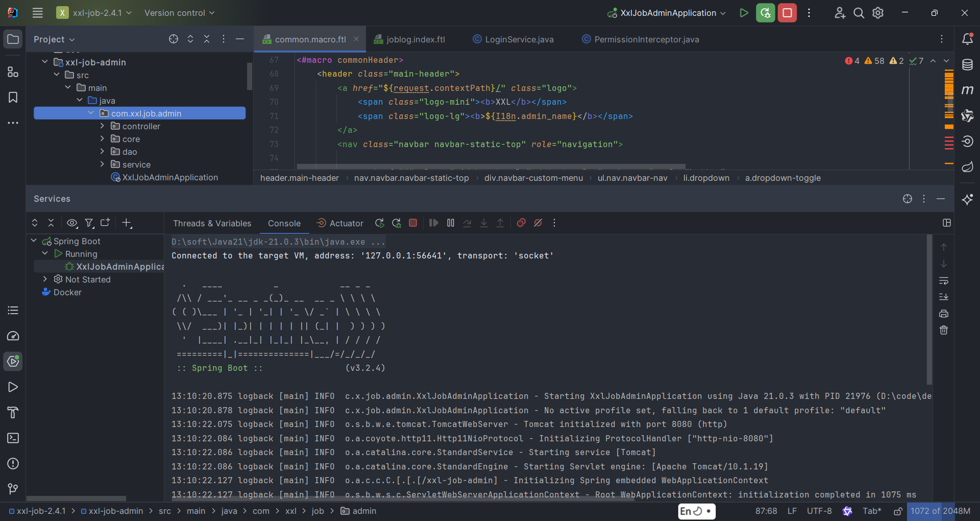Open IDE settings gear
This screenshot has width=980, height=521.
878,13
